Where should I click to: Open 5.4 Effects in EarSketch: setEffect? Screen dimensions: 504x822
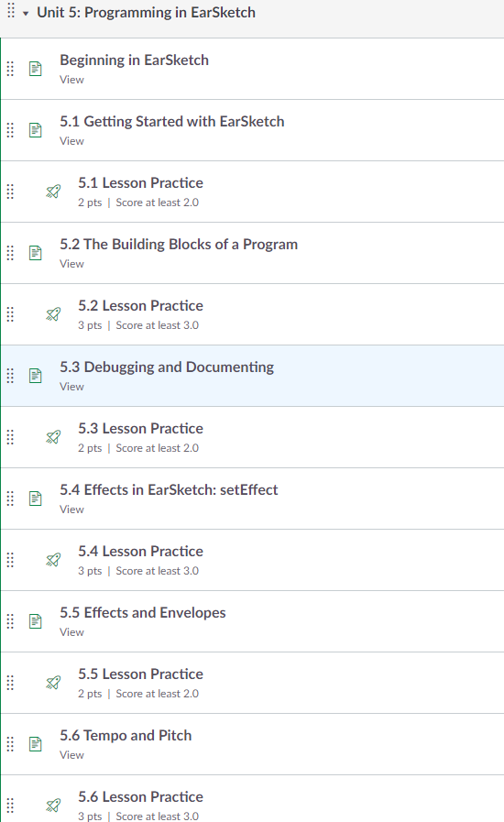[x=169, y=489]
